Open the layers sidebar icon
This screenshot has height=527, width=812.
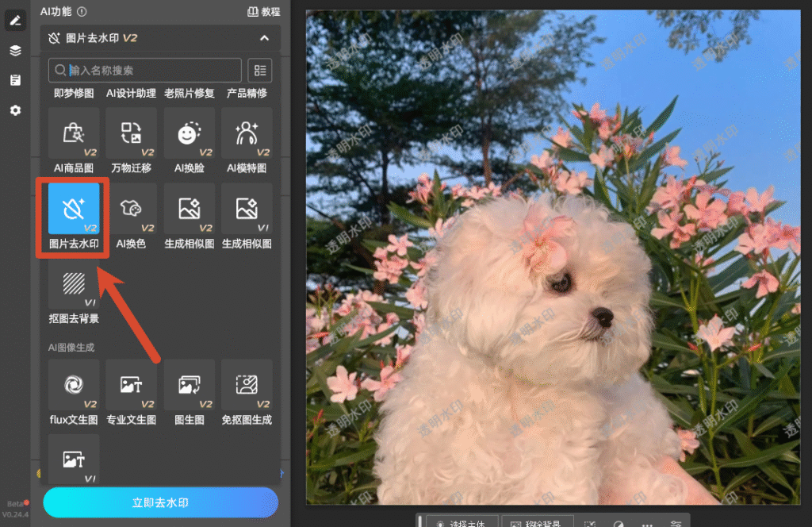coord(16,50)
